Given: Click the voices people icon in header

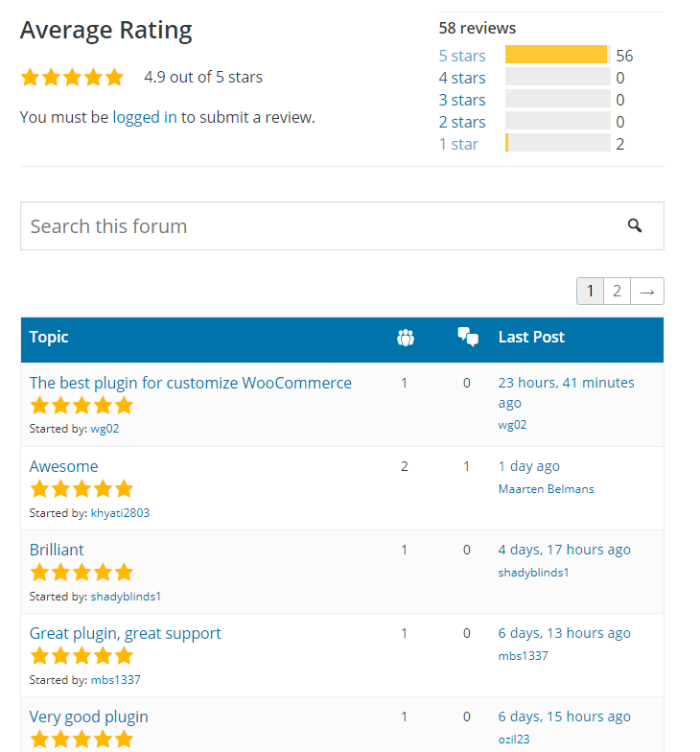Looking at the screenshot, I should pos(405,338).
